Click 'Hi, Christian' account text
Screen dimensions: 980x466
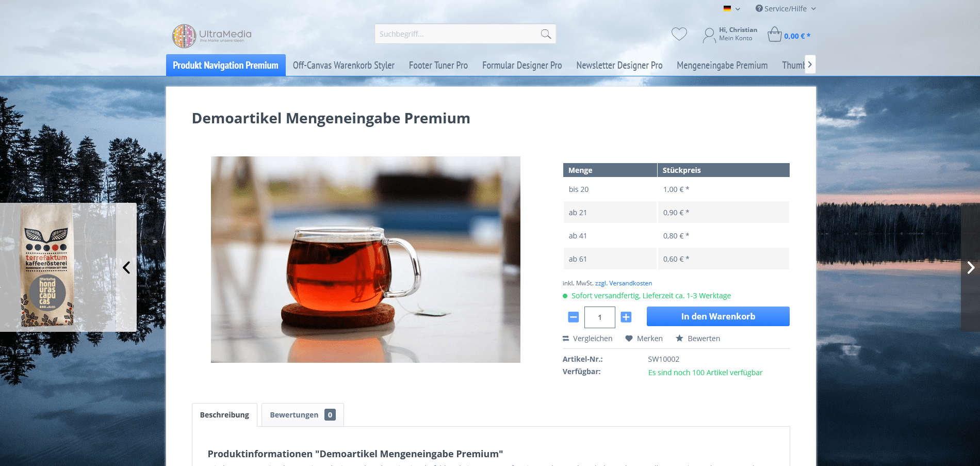click(738, 30)
